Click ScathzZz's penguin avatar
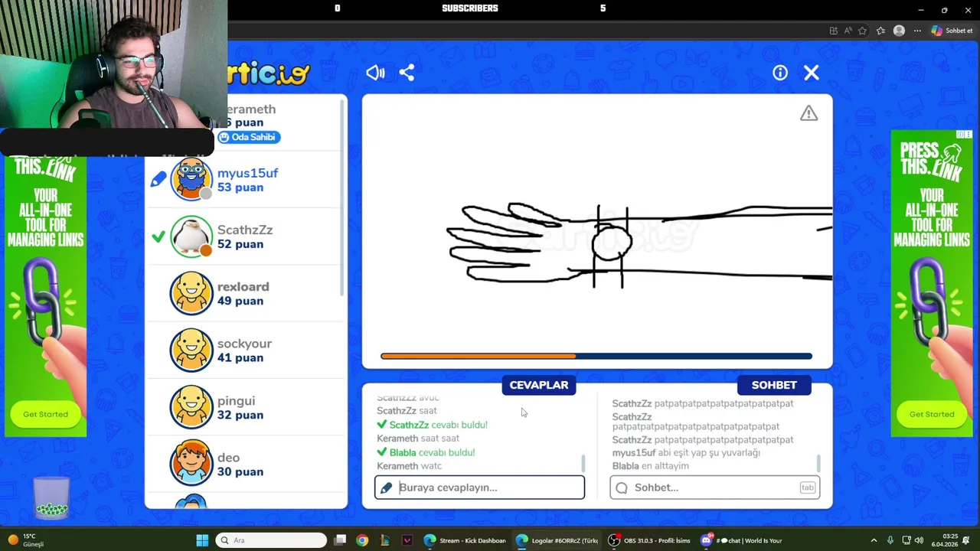The image size is (980, 551). pos(191,236)
